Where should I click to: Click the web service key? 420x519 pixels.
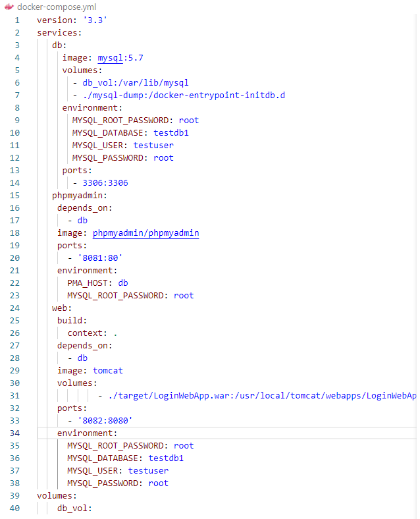click(x=59, y=308)
